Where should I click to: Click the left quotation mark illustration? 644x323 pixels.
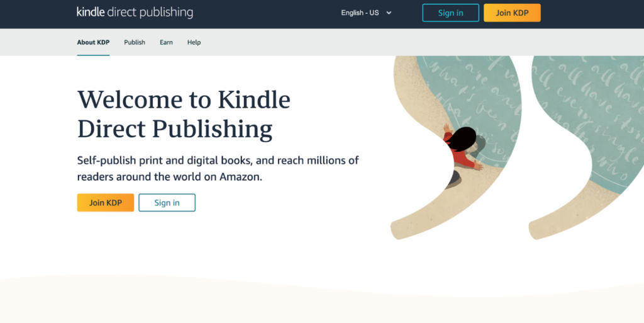pyautogui.click(x=456, y=147)
